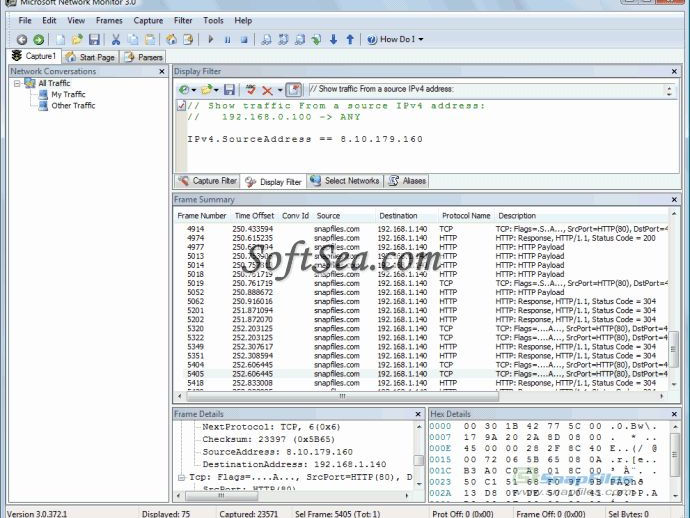Stop the capture with the stop icon
The width and height of the screenshot is (690, 518).
point(244,40)
